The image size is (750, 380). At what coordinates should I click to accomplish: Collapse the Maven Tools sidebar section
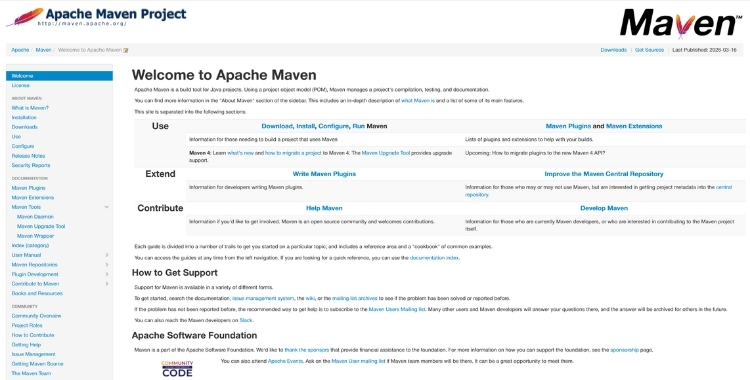(x=107, y=207)
